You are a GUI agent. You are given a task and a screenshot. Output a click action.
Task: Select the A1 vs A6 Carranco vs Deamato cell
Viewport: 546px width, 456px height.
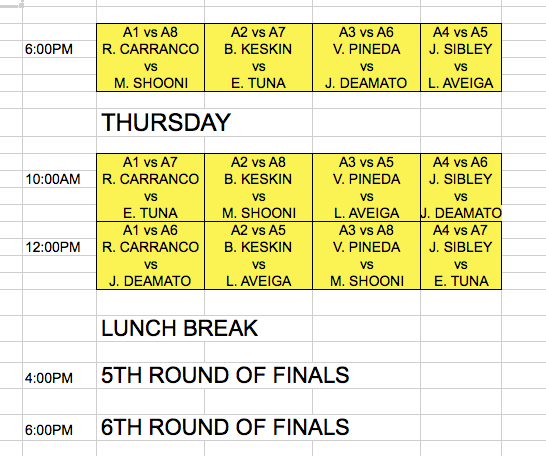click(x=150, y=255)
